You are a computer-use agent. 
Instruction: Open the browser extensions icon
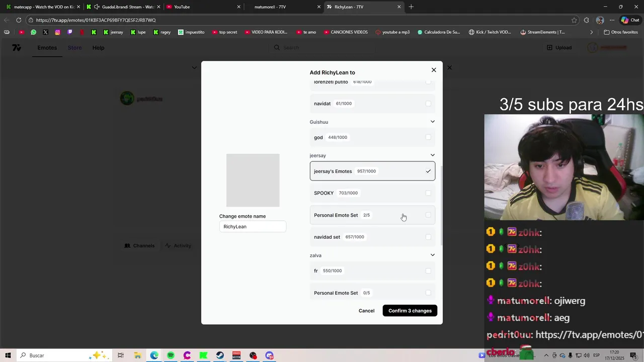[587, 20]
